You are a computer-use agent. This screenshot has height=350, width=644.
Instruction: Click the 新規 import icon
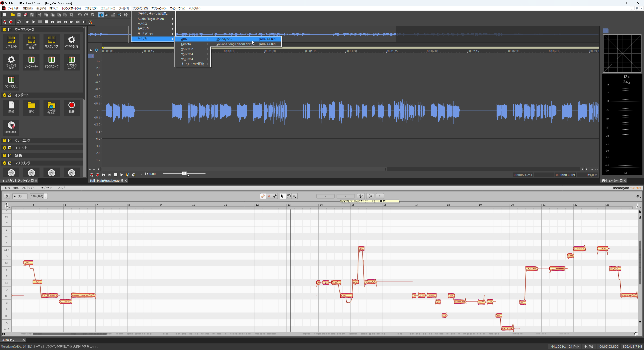tap(11, 107)
